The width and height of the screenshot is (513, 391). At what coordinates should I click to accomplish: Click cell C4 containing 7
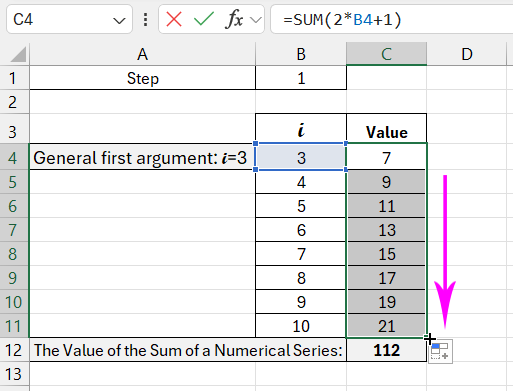pos(386,157)
